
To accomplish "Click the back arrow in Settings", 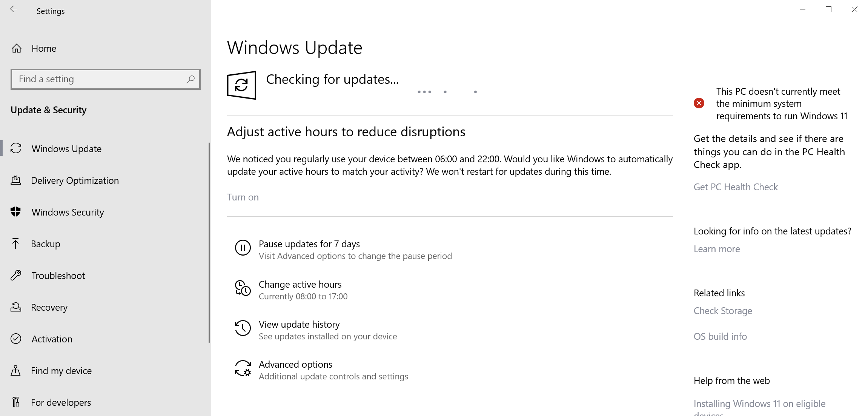I will pos(14,10).
